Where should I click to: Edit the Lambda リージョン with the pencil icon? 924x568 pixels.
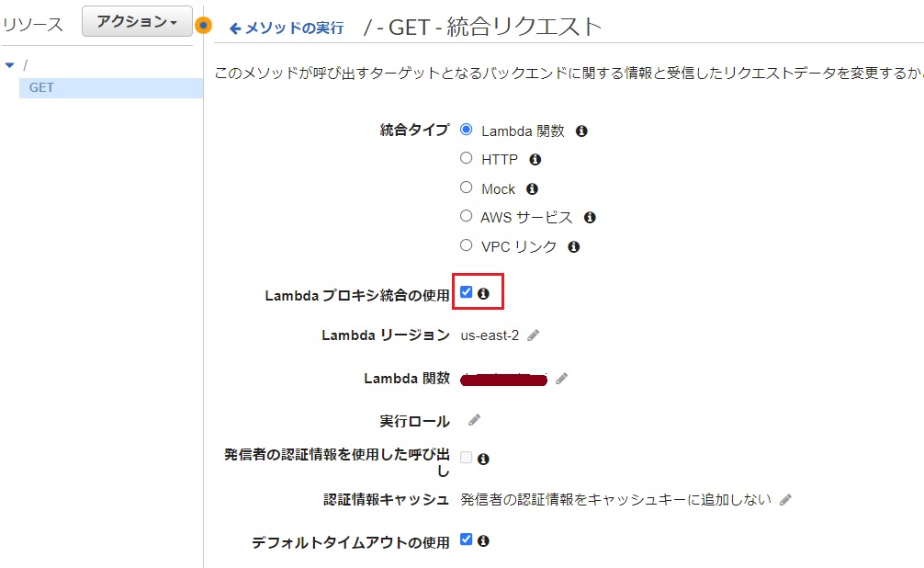tap(534, 335)
